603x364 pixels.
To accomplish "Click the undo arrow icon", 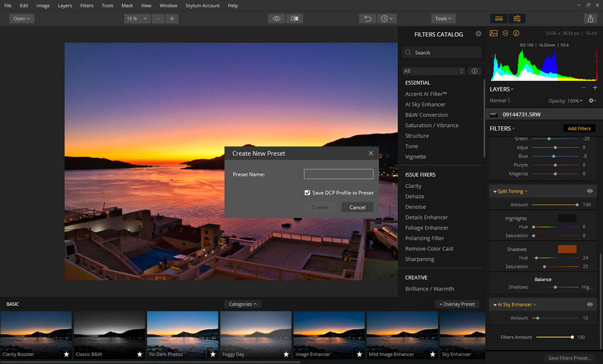I will [368, 19].
